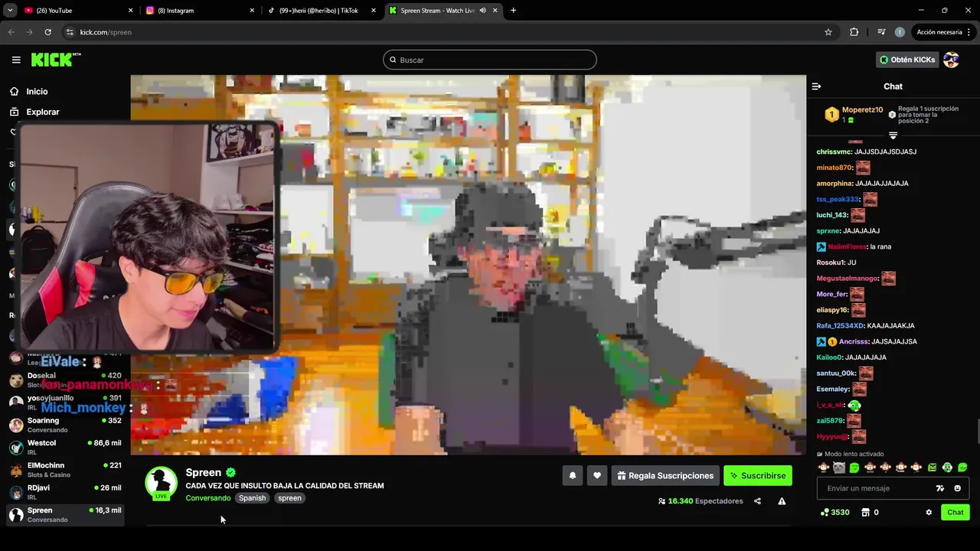Switch to the Instagram browser tab
The width and height of the screenshot is (980, 551).
pos(199,11)
